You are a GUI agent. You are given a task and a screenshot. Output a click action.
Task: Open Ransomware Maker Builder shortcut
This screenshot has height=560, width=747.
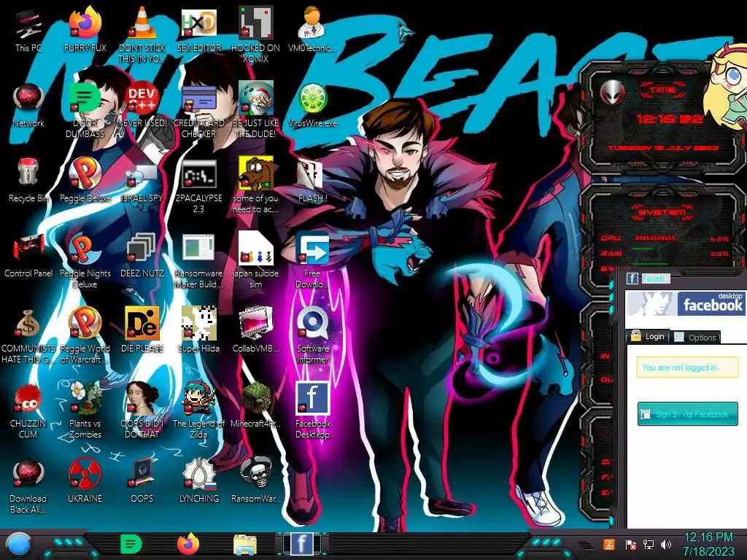point(198,249)
